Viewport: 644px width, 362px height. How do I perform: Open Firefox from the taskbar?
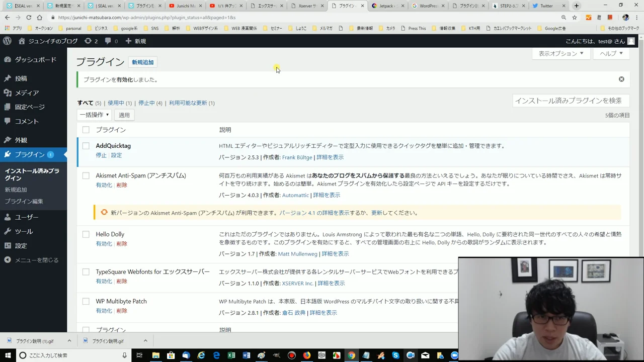coord(306,355)
